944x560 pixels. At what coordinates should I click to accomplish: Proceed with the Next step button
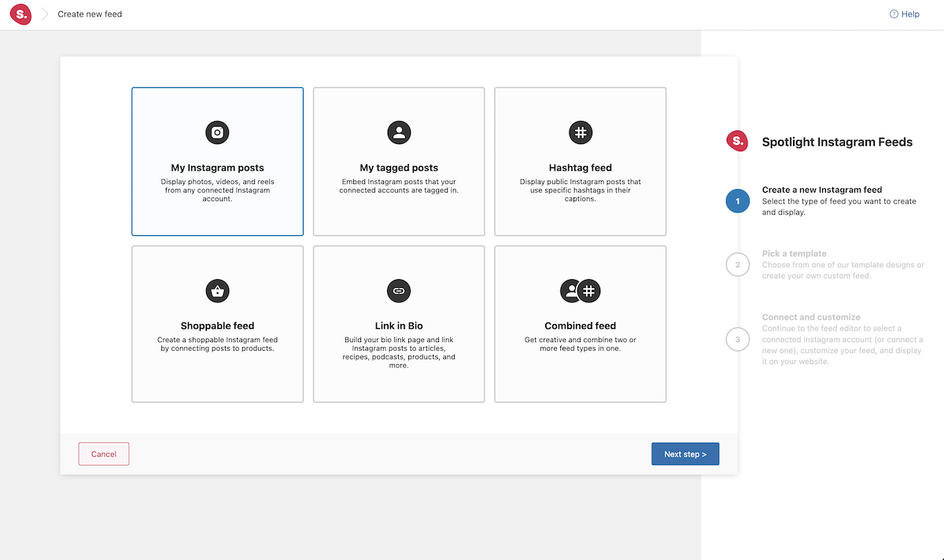tap(685, 454)
